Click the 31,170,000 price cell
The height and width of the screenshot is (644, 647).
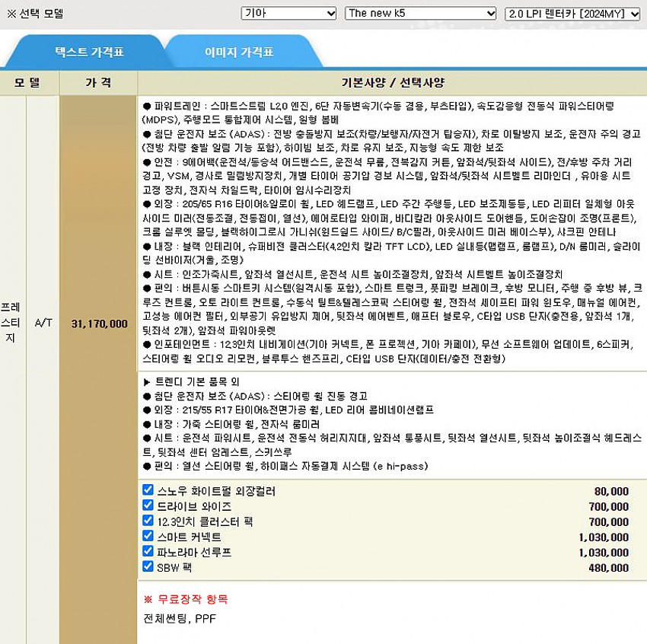(99, 324)
